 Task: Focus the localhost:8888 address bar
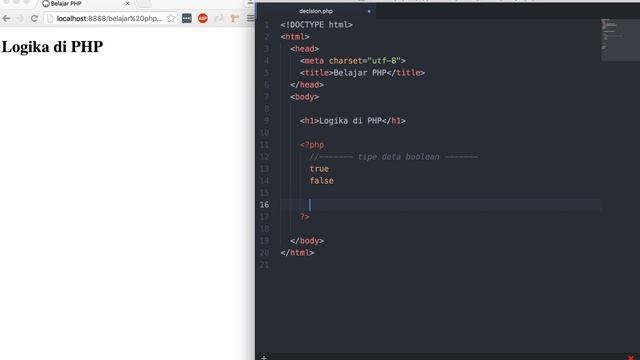[109, 18]
